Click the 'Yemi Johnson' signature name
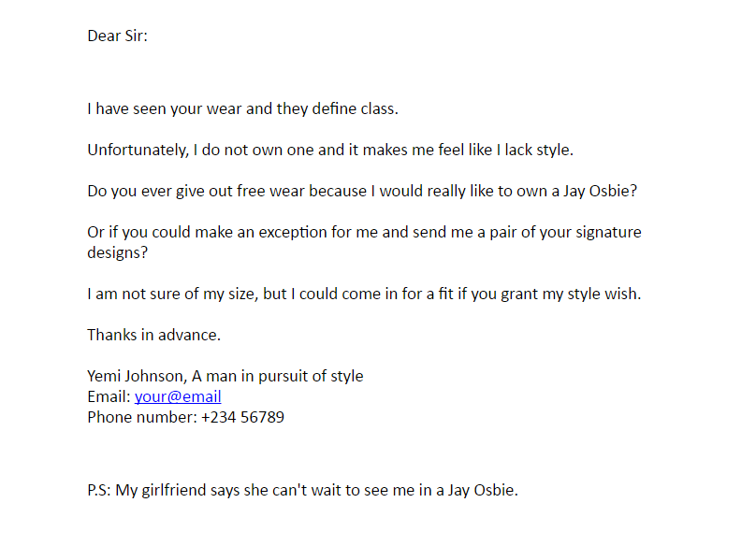Image resolution: width=756 pixels, height=546 pixels. pos(136,376)
